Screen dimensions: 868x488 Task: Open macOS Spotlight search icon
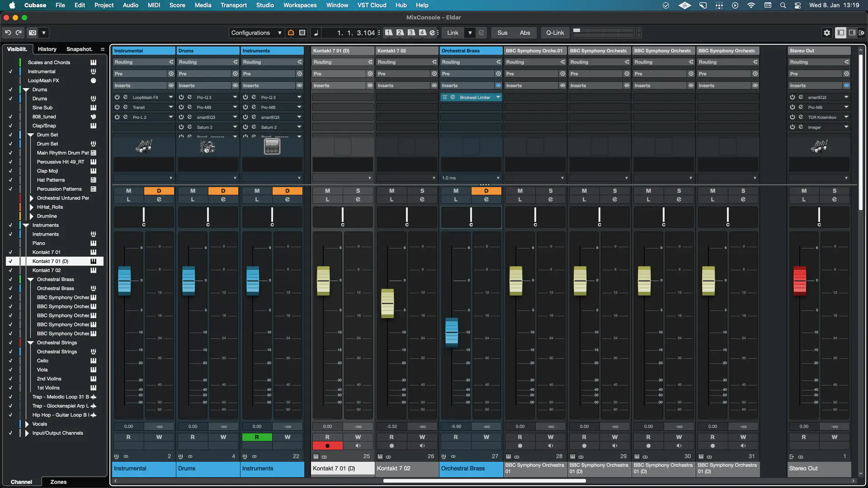click(783, 5)
